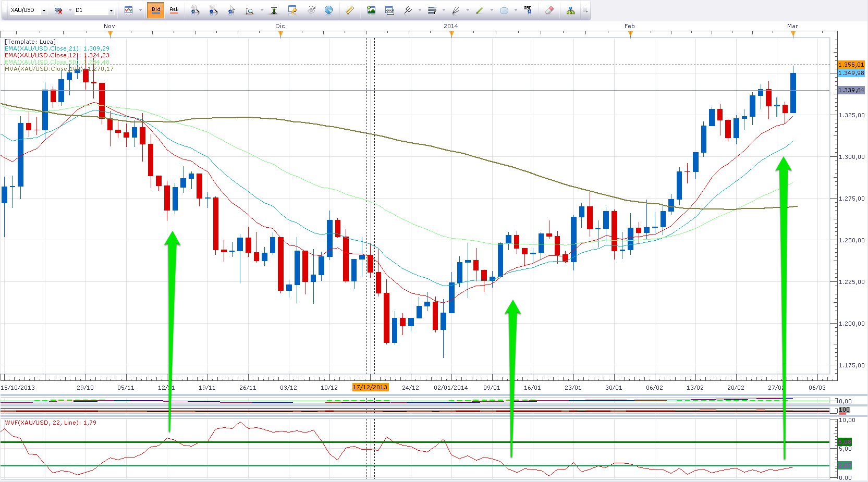
Task: Click the vertical autoscale arrows icon
Action: tap(274, 10)
